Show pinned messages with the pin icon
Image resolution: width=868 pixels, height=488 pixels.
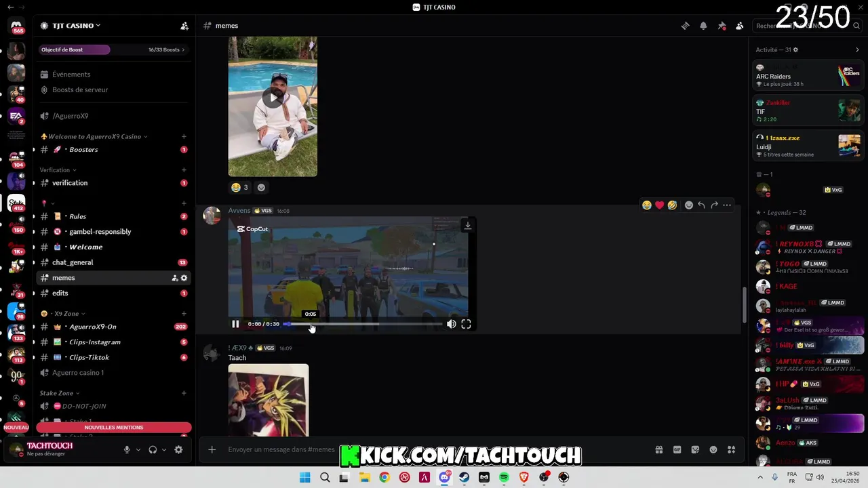pyautogui.click(x=722, y=26)
